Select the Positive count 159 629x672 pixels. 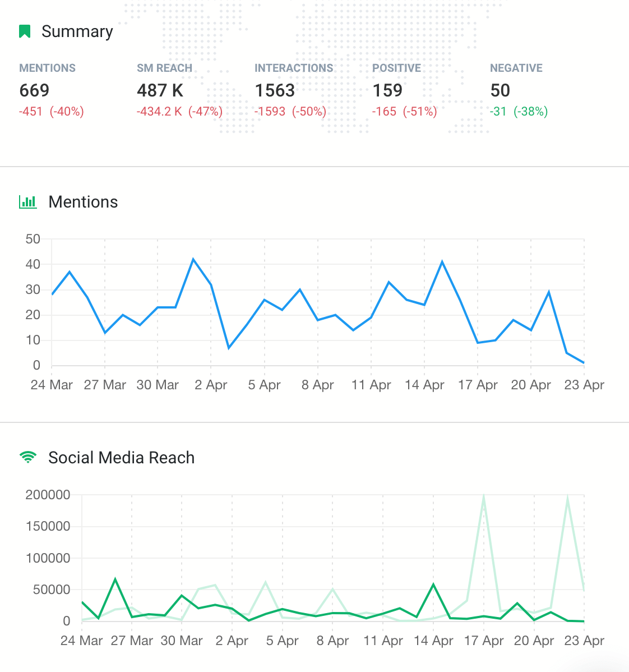(387, 90)
